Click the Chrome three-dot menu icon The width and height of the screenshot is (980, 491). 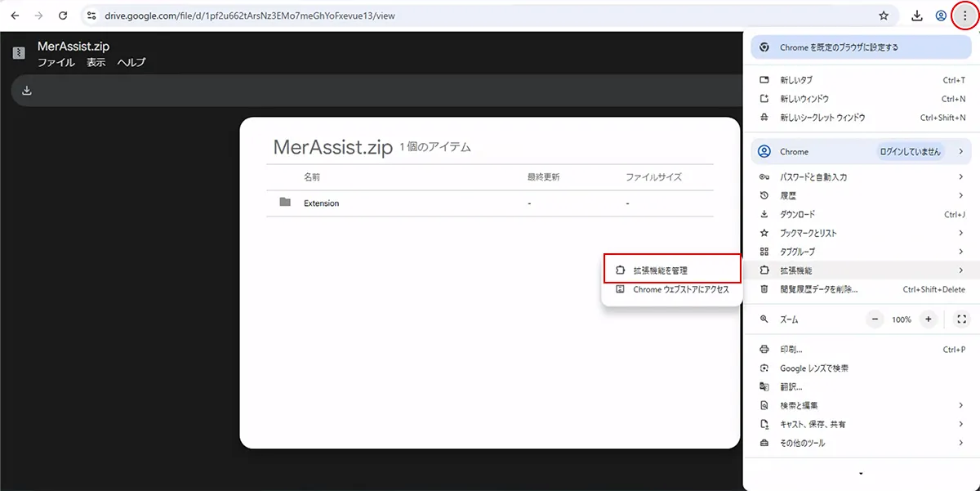tap(964, 16)
